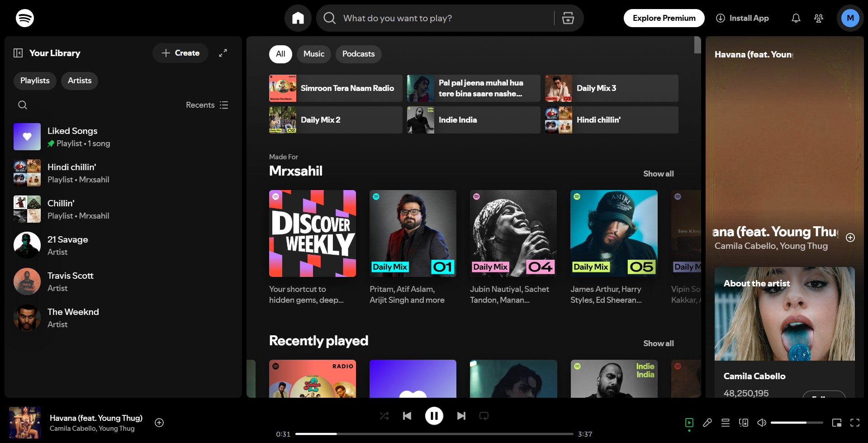Seek in the song progress bar
This screenshot has height=443, width=868.
point(434,434)
